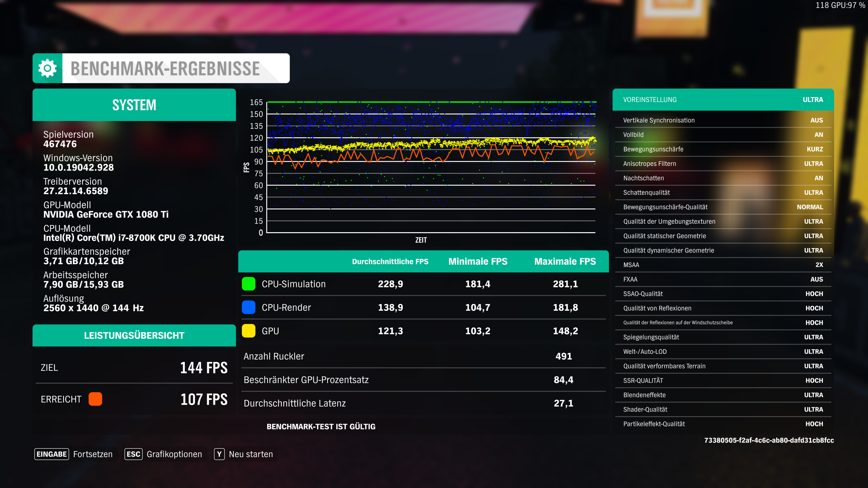The image size is (868, 488).
Task: Open the MSAA 2X setting
Action: 723,265
